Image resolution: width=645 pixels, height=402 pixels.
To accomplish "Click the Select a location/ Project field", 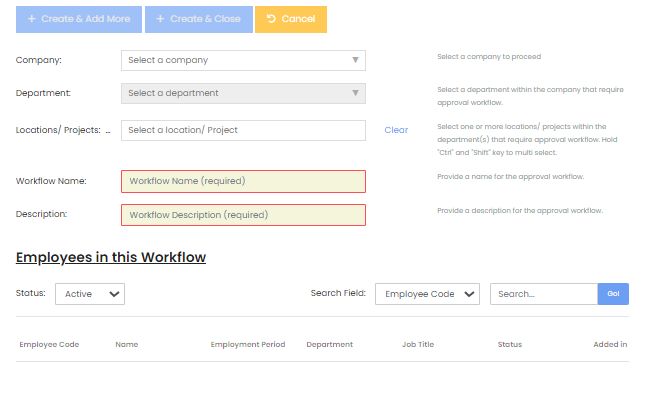I will coord(243,130).
